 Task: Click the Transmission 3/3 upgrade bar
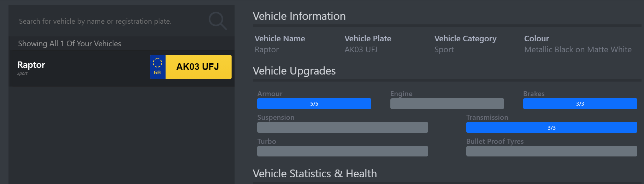551,127
